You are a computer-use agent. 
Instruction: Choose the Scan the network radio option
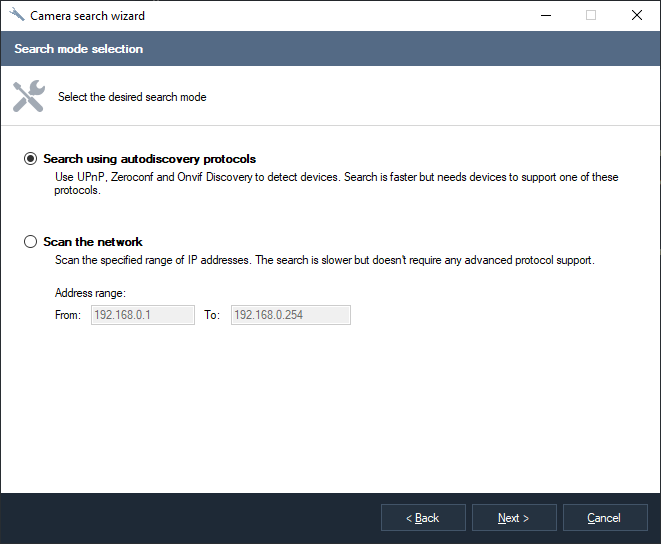(x=31, y=242)
